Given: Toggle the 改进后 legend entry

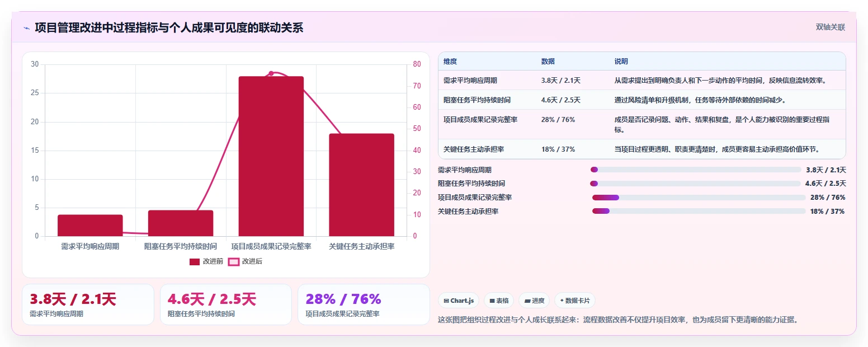Looking at the screenshot, I should (x=245, y=261).
